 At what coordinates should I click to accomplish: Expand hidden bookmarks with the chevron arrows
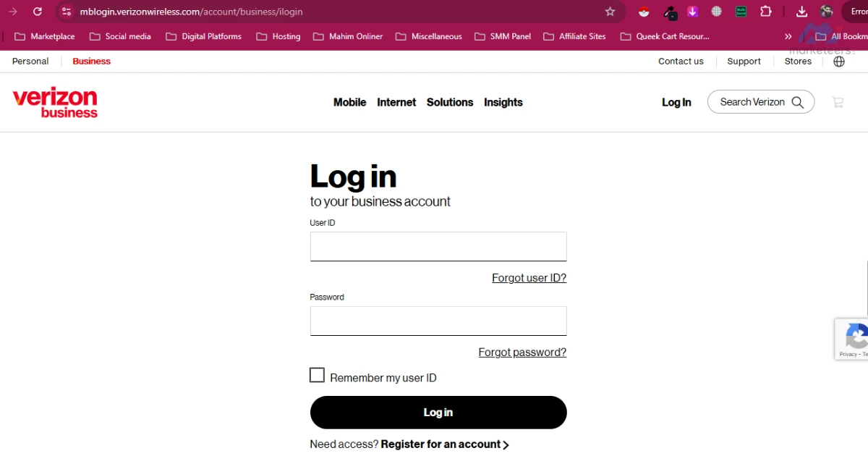(788, 35)
